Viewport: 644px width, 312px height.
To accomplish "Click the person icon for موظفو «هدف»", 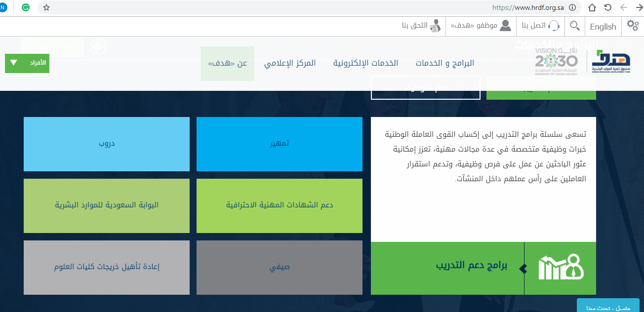I will [506, 26].
